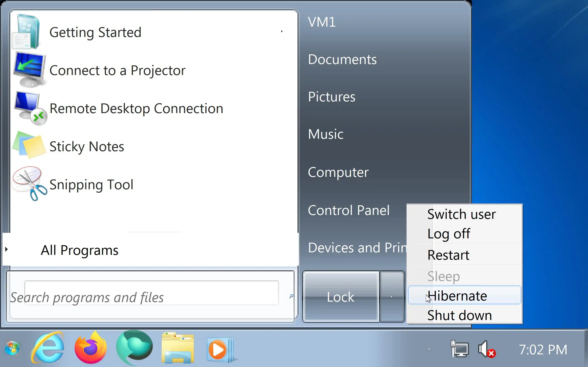Expand Getting Started submenu arrow
The height and width of the screenshot is (367, 588).
point(282,31)
